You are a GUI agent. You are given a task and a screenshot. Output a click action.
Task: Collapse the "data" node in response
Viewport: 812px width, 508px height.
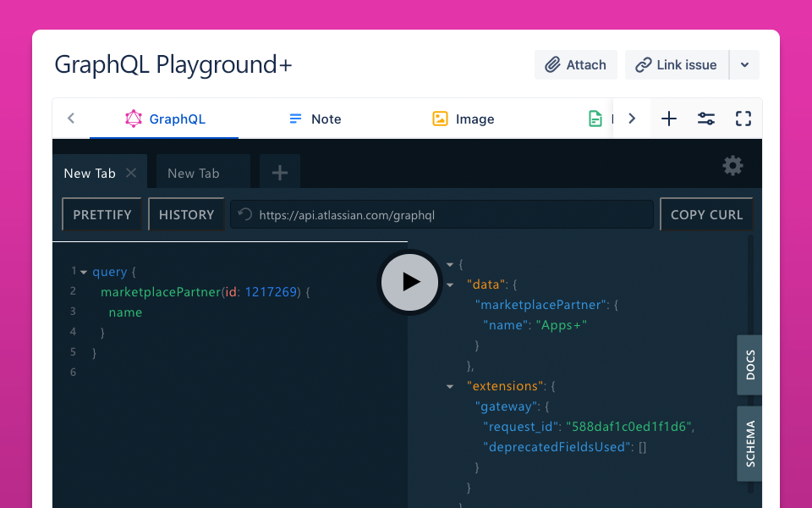click(450, 285)
